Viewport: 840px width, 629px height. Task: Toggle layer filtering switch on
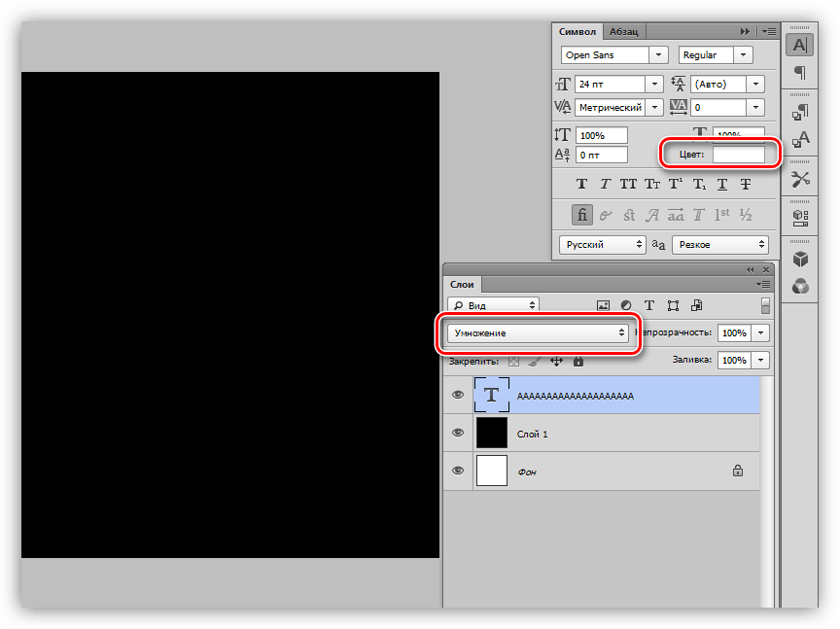tap(765, 305)
